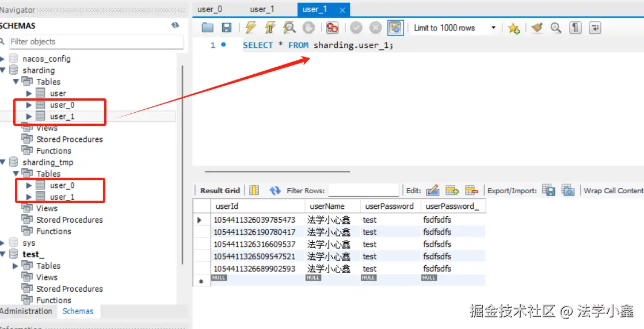Screen dimensions: 644x329
Task: Commit the transaction
Action: (x=356, y=28)
